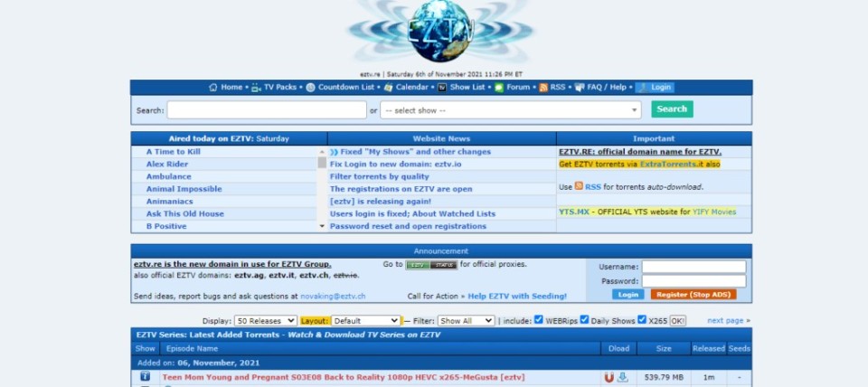The image size is (868, 387).
Task: Open news Filter torrents by quality
Action: 380,176
